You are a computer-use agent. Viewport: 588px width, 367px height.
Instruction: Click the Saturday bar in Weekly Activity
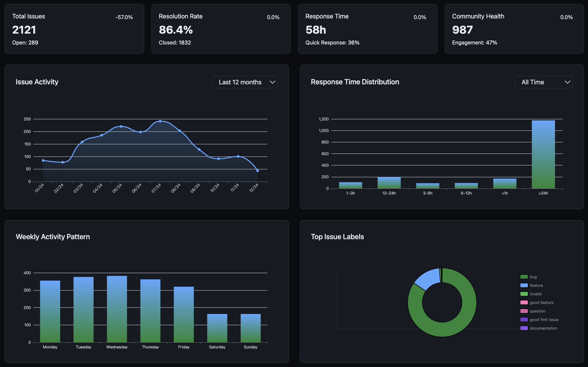click(x=217, y=328)
